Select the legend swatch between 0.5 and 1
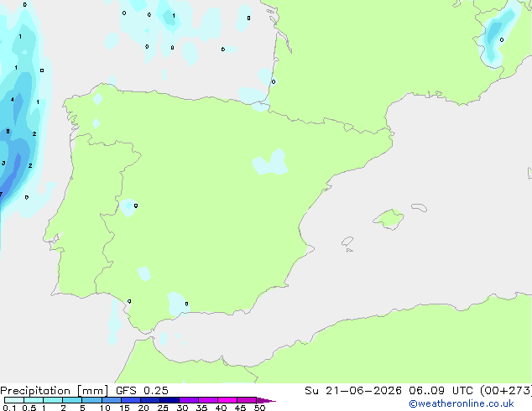Viewport: 532px width, 411px height. click(34, 400)
